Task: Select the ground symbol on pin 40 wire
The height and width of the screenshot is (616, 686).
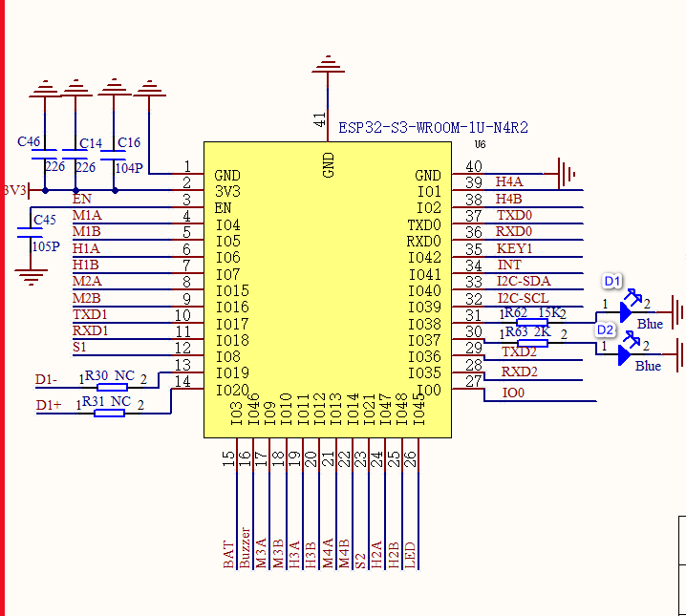Action: coord(567,174)
